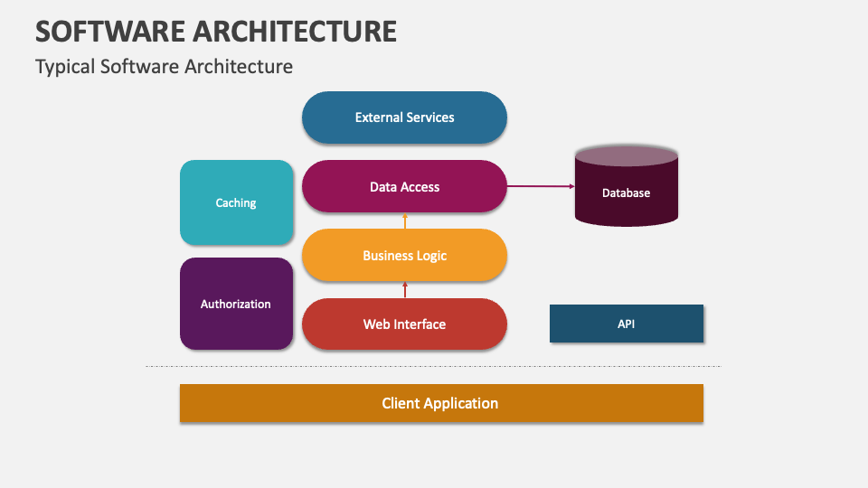This screenshot has width=868, height=488.
Task: Click the Web Interface block
Action: coord(404,324)
